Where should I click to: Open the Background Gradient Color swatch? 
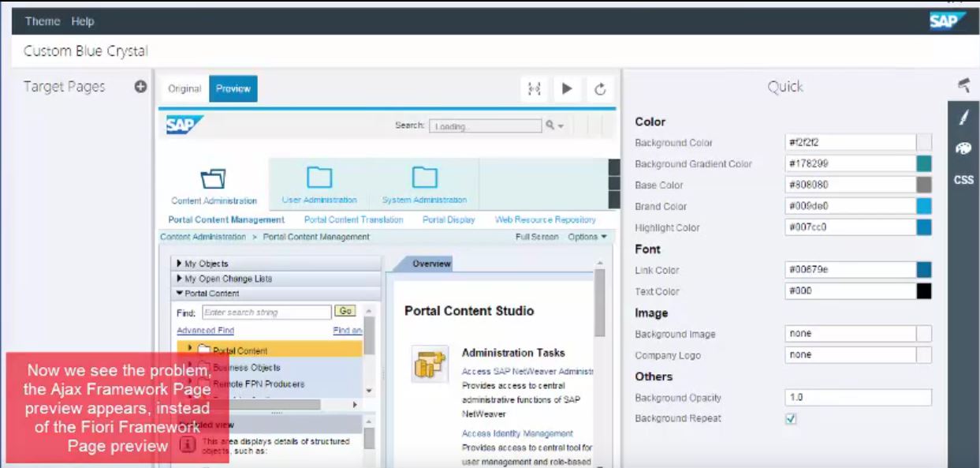(924, 164)
